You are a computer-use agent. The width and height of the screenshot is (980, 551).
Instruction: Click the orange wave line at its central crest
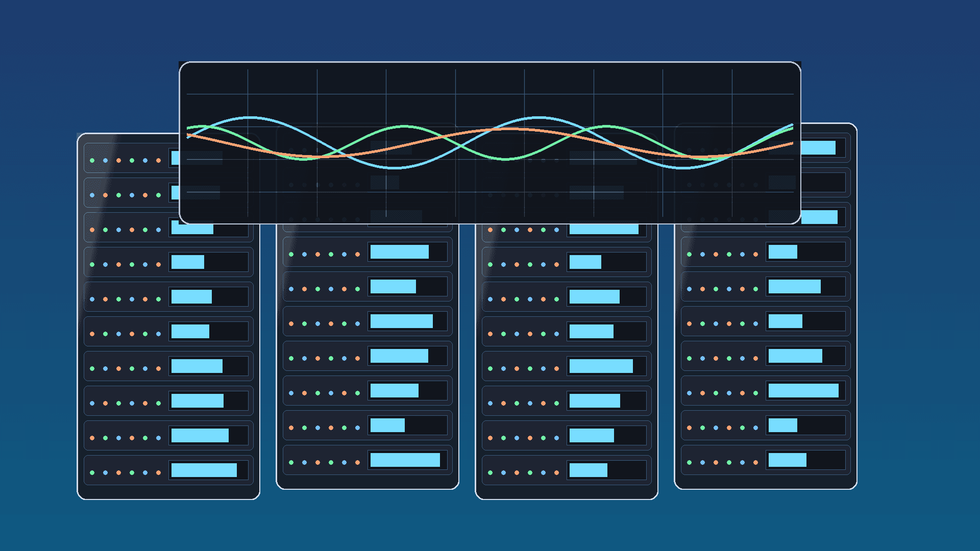(510, 129)
